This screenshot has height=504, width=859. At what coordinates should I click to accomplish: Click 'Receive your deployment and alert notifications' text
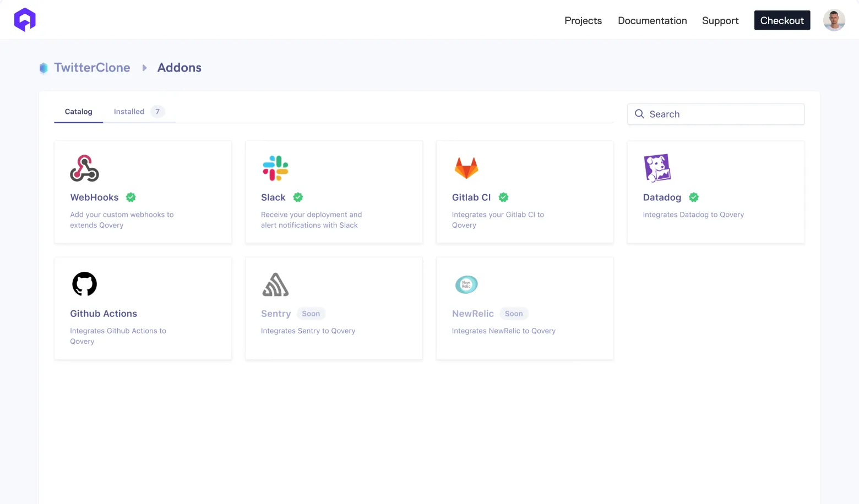tap(311, 220)
